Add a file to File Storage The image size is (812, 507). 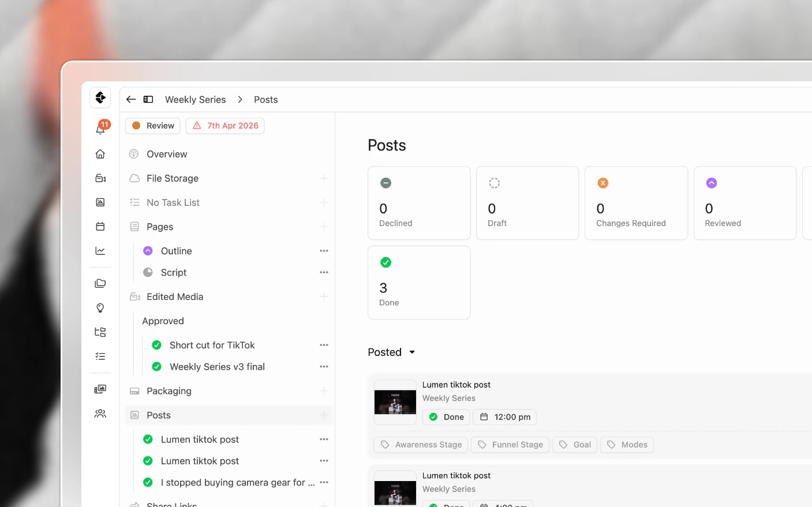pyautogui.click(x=324, y=178)
